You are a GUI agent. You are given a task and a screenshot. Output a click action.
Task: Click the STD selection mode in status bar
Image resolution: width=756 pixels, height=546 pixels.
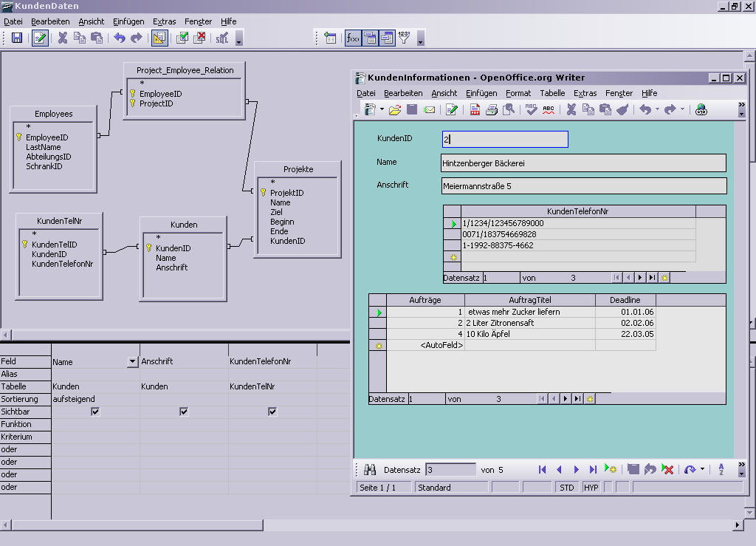[x=567, y=488]
